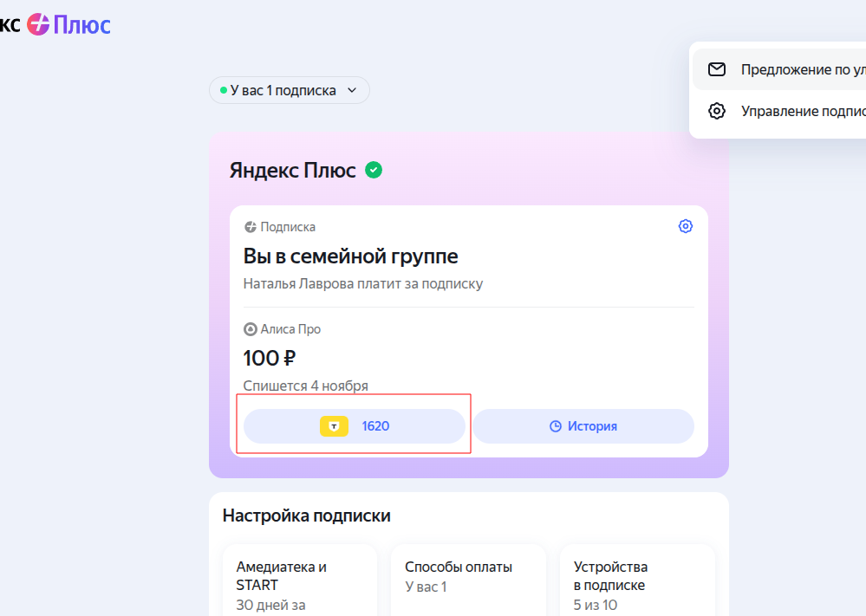The width and height of the screenshot is (866, 616).
Task: Click the gear icon beside Управление
Action: pos(716,111)
